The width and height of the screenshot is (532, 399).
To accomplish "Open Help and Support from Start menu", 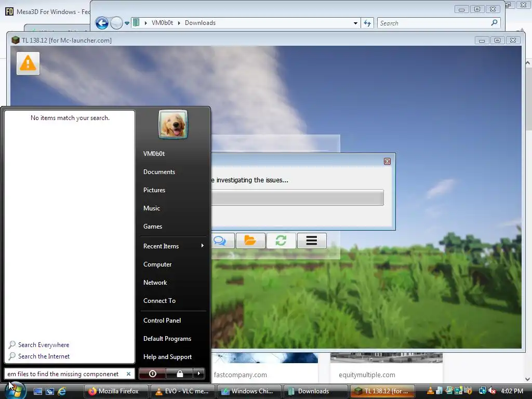I will coord(168,357).
